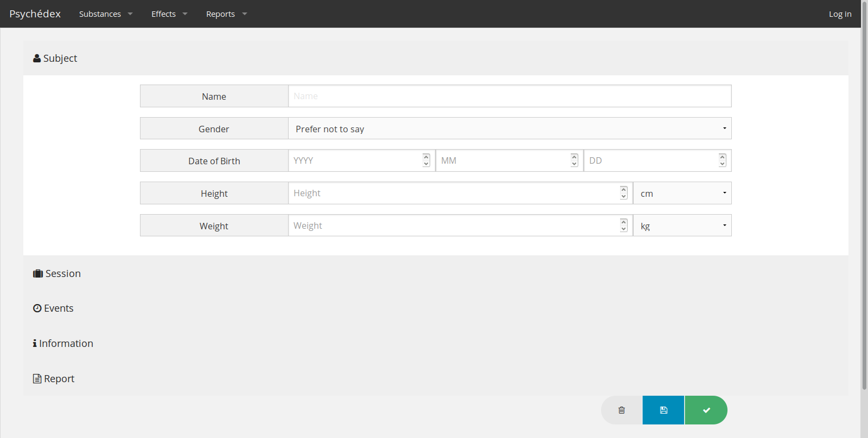Open the Effects menu
Screen dimensions: 868x438
(169, 14)
